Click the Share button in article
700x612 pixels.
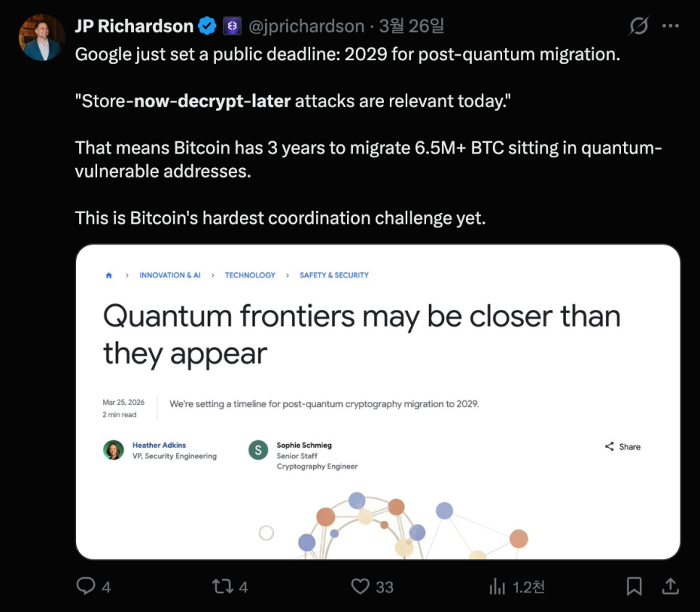(623, 447)
